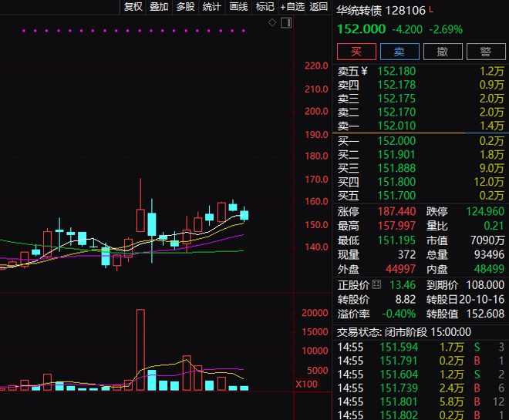
Task: Click the blue 卖 sell button
Action: pyautogui.click(x=399, y=52)
